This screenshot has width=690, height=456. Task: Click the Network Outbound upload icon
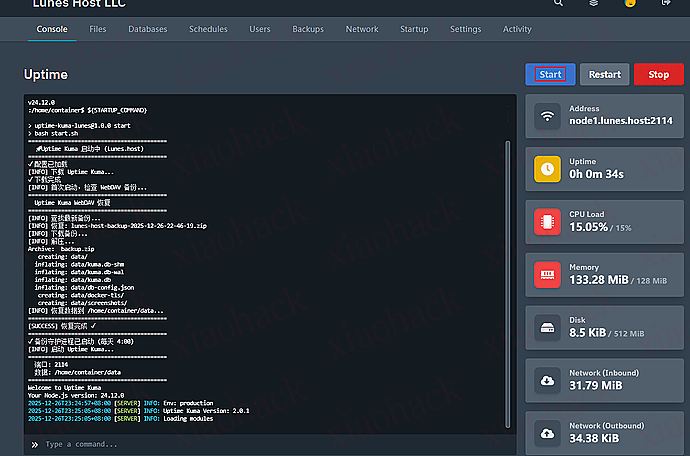[x=547, y=432]
